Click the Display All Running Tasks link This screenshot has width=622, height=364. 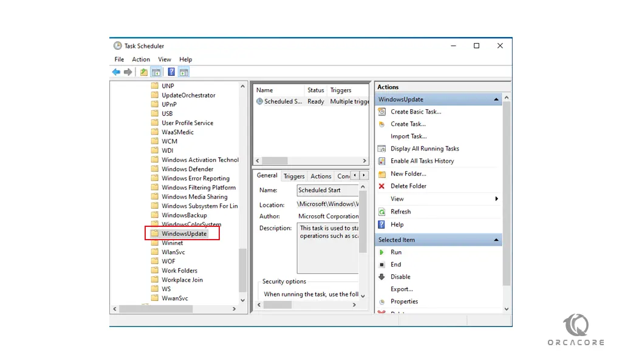[425, 149]
